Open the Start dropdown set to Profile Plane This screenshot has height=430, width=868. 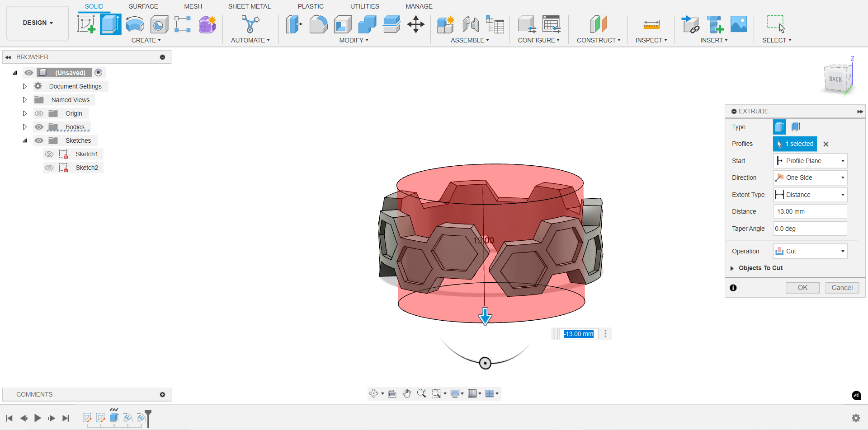pos(810,161)
